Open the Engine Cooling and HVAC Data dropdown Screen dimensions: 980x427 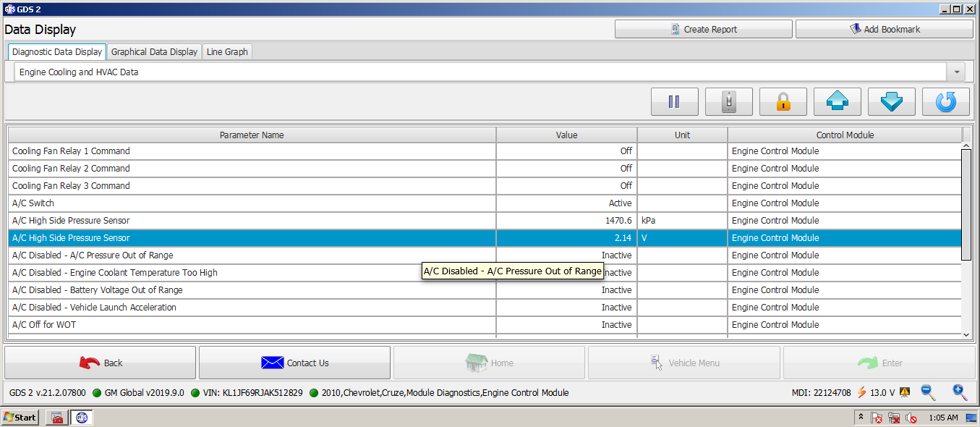(x=958, y=72)
